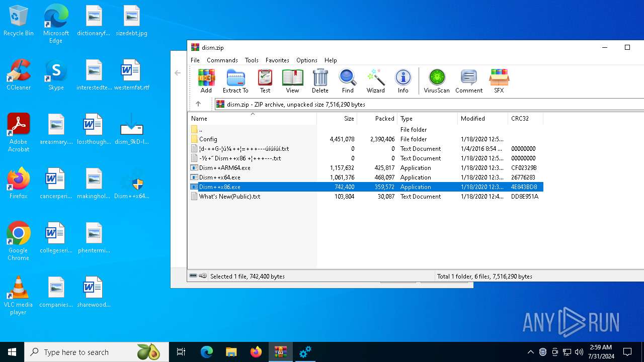Open Firefox desktop shortcut
This screenshot has width=644, height=362.
(19, 184)
